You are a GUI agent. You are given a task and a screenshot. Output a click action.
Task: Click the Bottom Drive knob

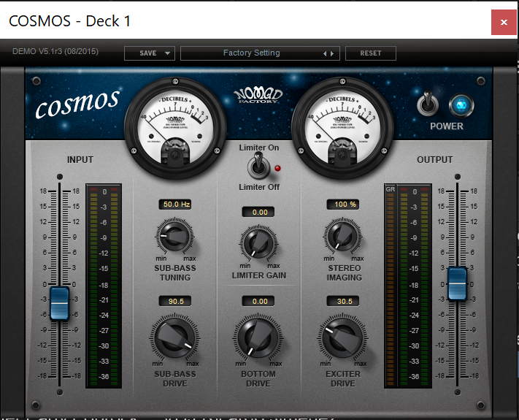click(x=258, y=338)
